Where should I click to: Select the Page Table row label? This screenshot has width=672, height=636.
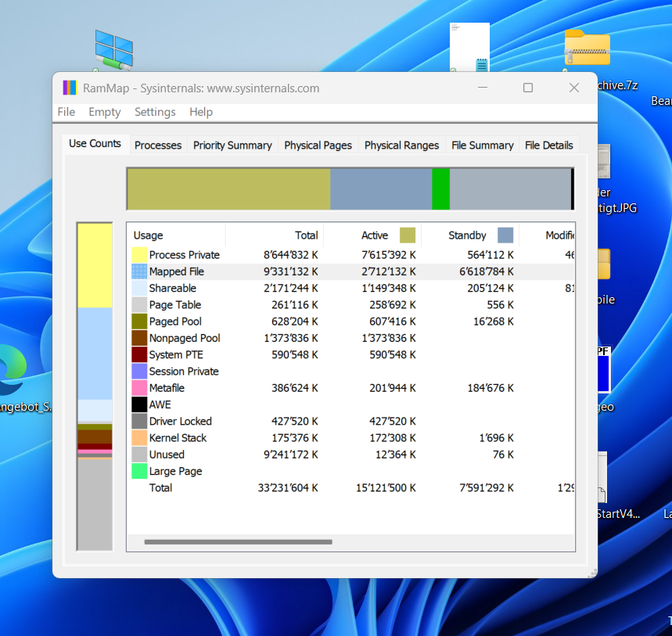pyautogui.click(x=175, y=305)
